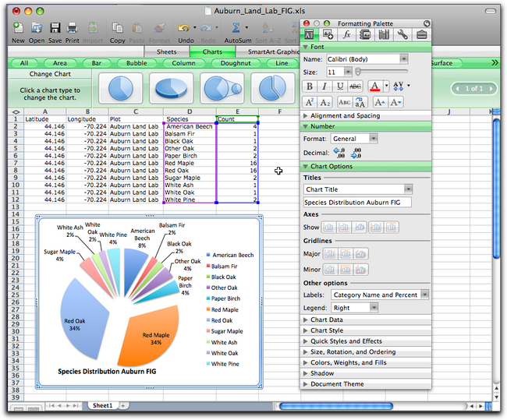Image resolution: width=507 pixels, height=420 pixels.
Task: Switch to the Sheets tab
Action: [167, 52]
